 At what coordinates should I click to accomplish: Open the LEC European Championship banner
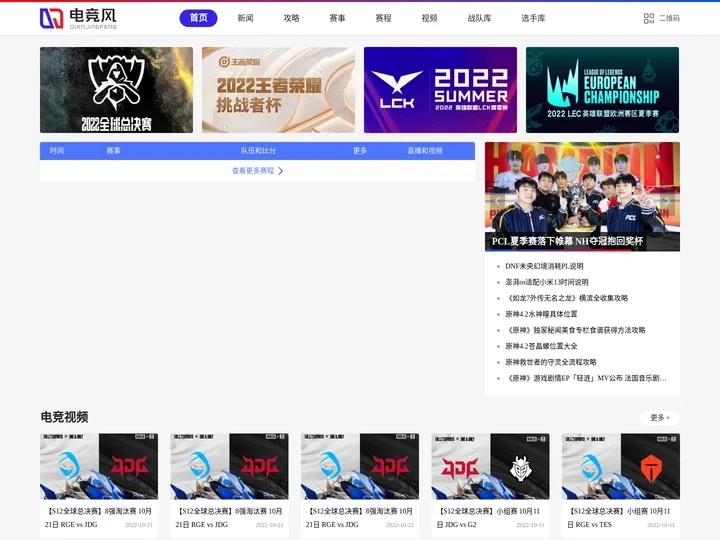(602, 90)
